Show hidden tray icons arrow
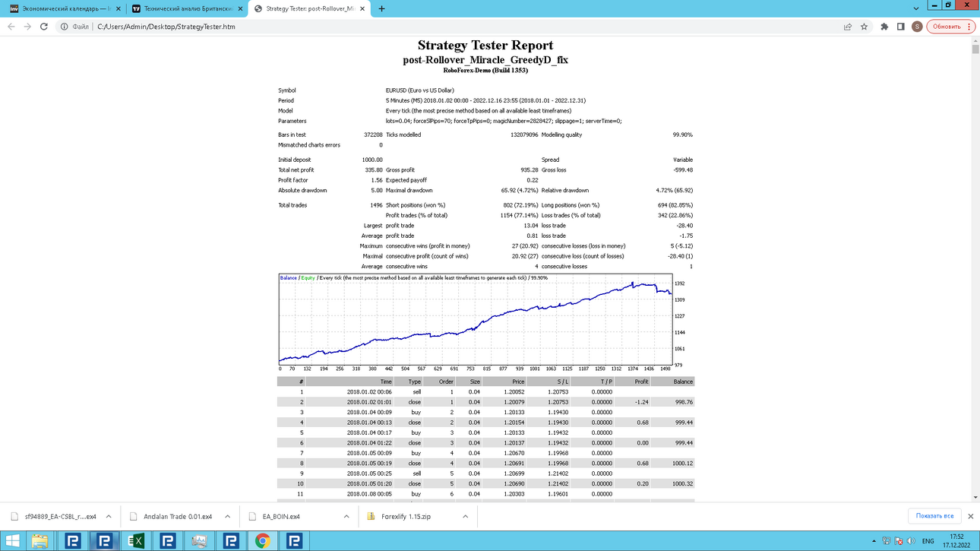The image size is (980, 551). (875, 541)
